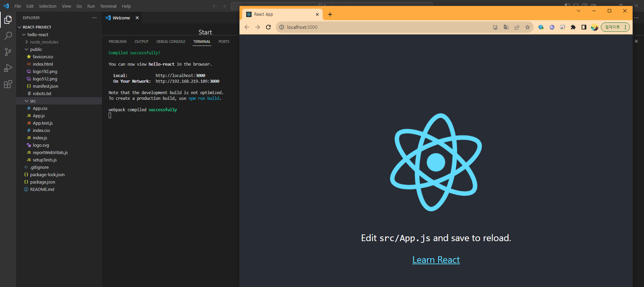Click the Learn React link
Viewport: 644px width, 287px height.
(436, 260)
